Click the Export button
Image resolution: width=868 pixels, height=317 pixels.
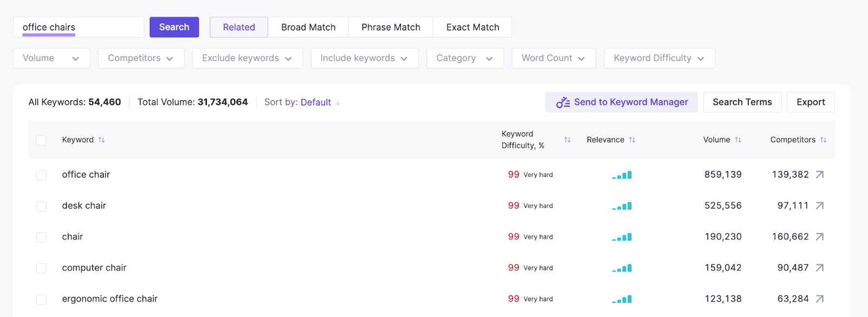tap(810, 102)
